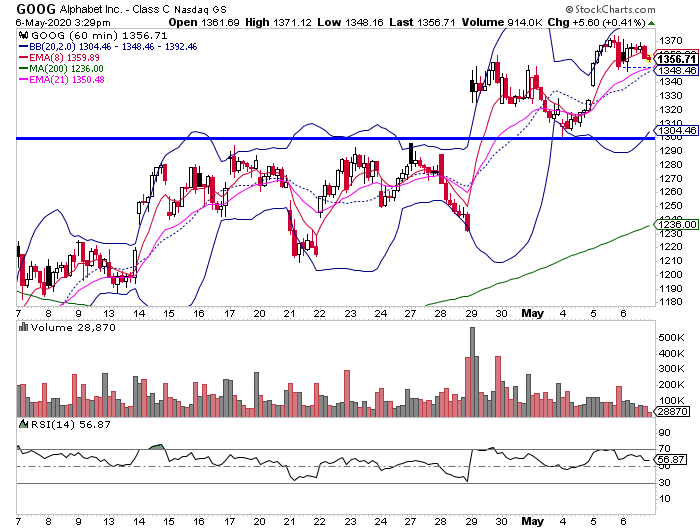Viewport: 700px width, 530px height.
Task: Click the thick blue horizontal line at 1300
Action: tap(336, 138)
